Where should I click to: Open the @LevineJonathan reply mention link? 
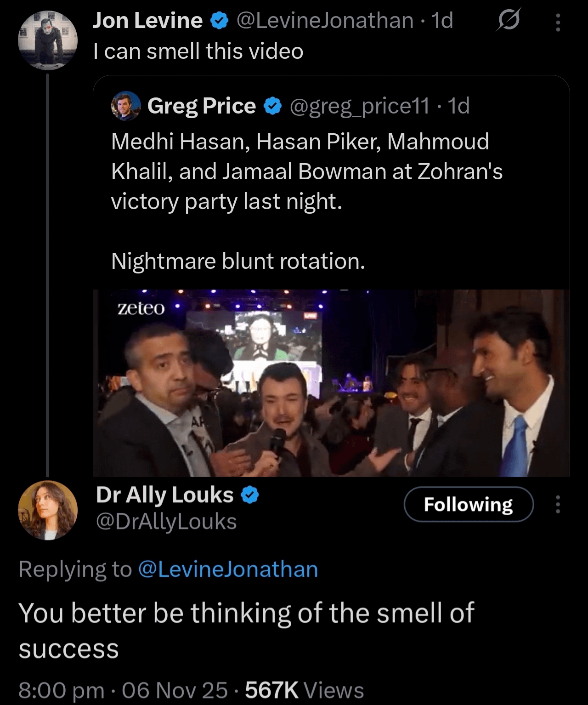tap(228, 569)
